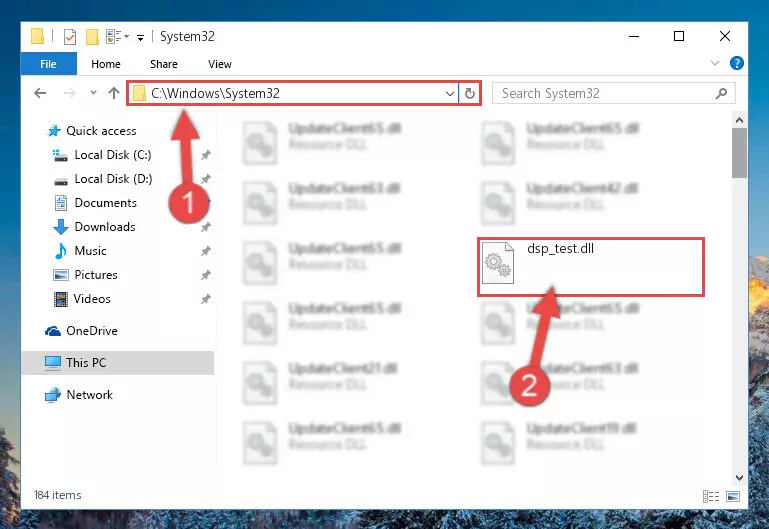The image size is (769, 529).
Task: Open the recent locations dropdown arrow
Action: tap(93, 93)
